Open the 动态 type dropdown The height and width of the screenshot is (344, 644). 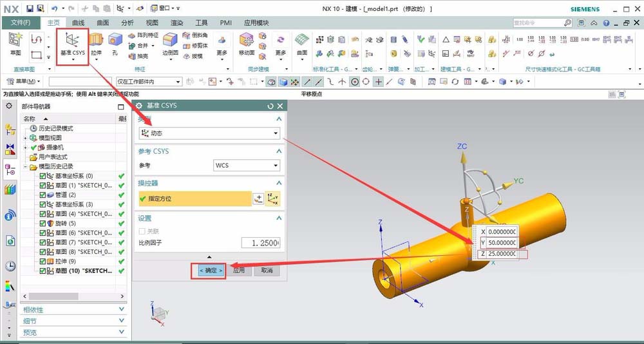pyautogui.click(x=209, y=133)
